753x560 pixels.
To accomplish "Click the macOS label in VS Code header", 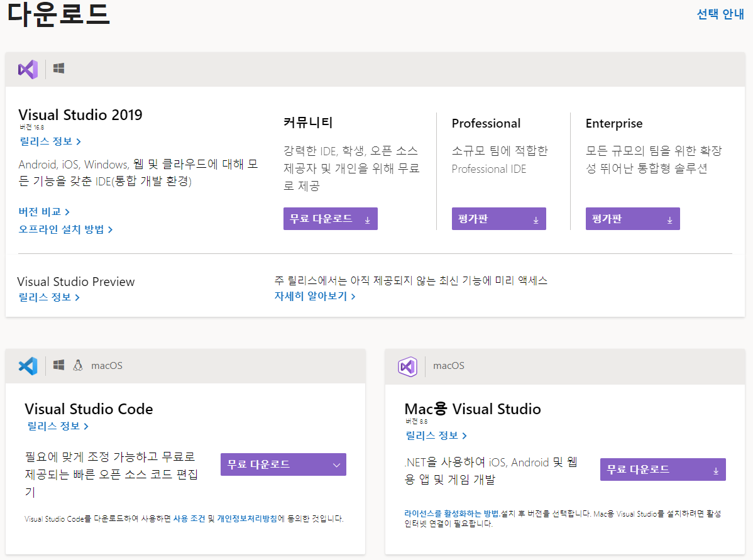I will (107, 366).
